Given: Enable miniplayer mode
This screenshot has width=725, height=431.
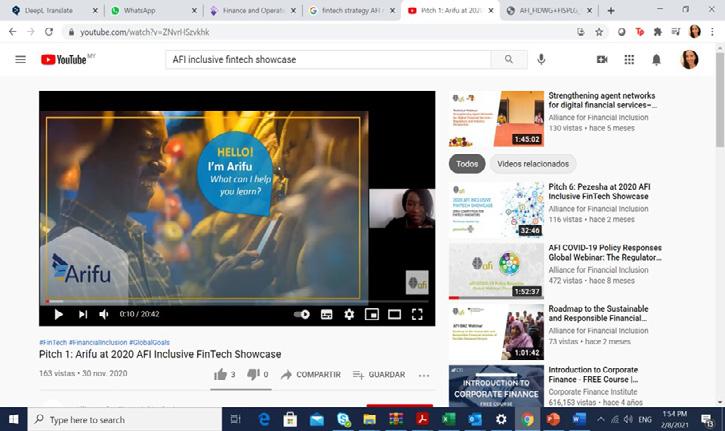Looking at the screenshot, I should coord(372,314).
